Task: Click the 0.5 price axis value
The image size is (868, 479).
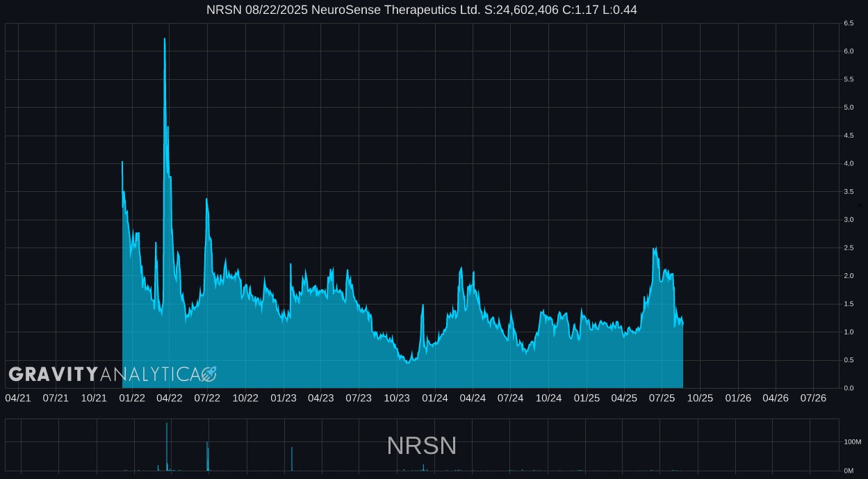Action: [849, 360]
